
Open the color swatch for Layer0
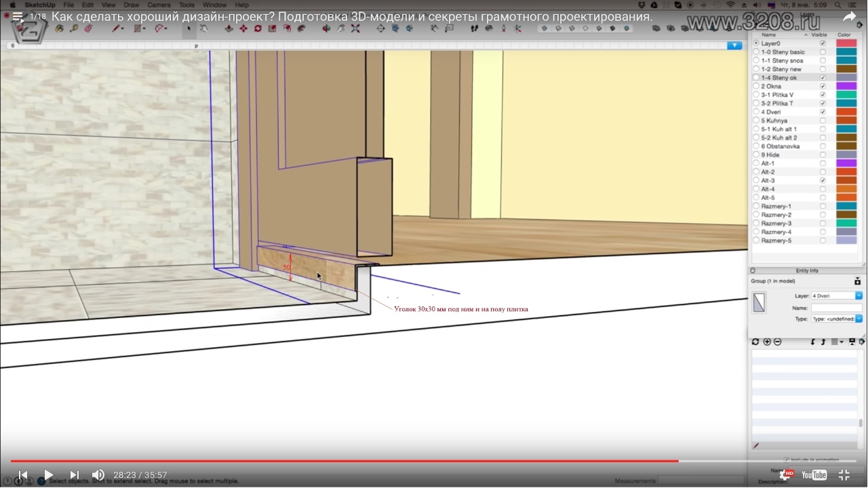[846, 43]
